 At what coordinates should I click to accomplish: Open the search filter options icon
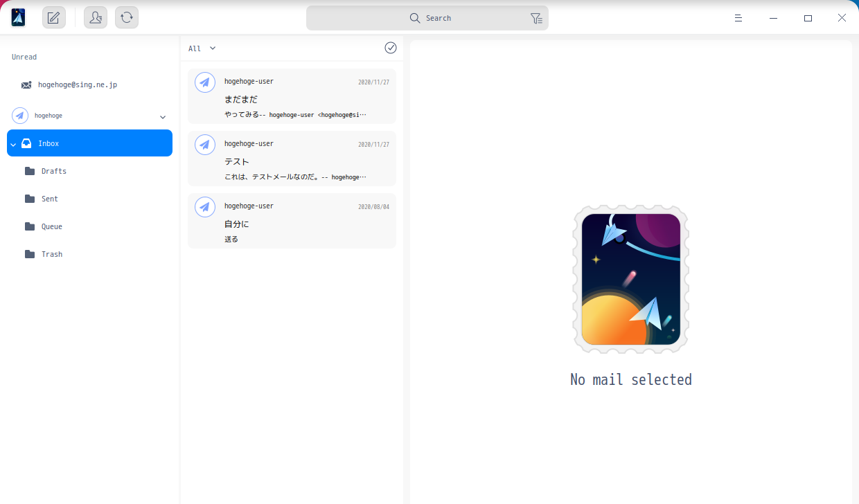(536, 18)
